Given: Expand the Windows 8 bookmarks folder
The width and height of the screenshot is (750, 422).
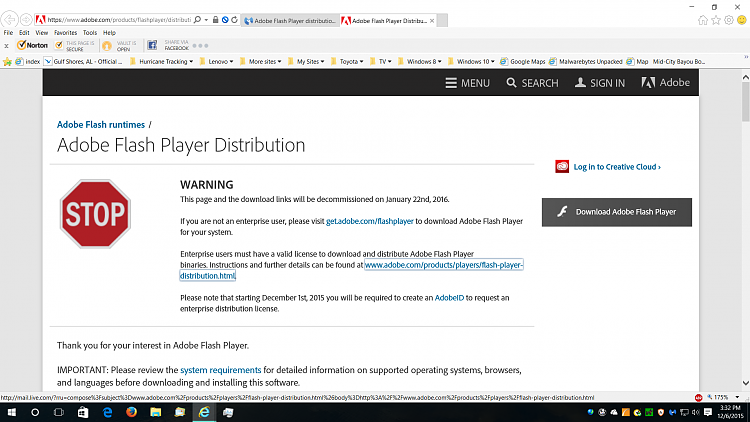Looking at the screenshot, I should click(420, 61).
